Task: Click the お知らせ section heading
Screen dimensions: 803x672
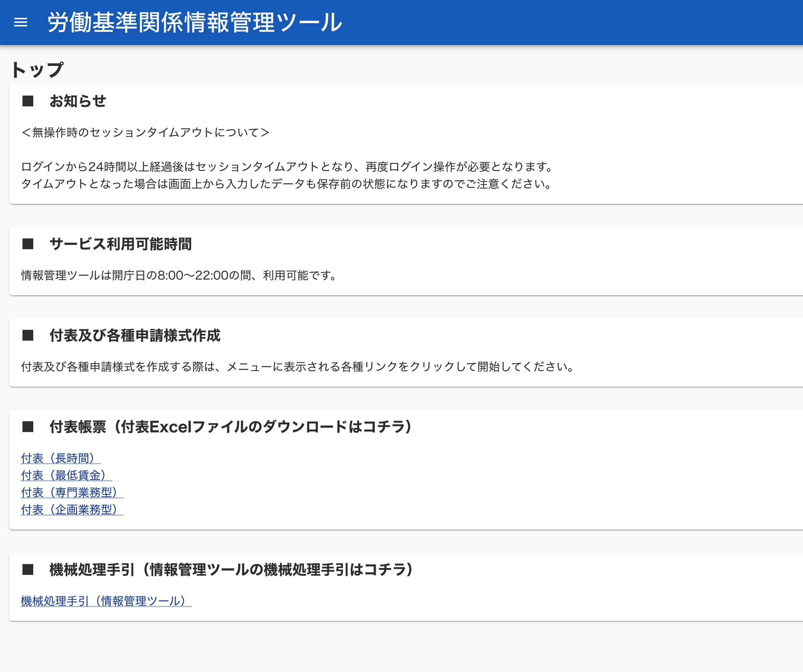Action: coord(78,101)
